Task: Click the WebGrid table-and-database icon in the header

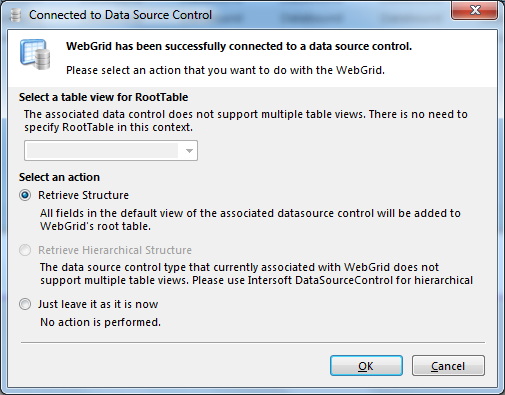Action: coord(35,54)
